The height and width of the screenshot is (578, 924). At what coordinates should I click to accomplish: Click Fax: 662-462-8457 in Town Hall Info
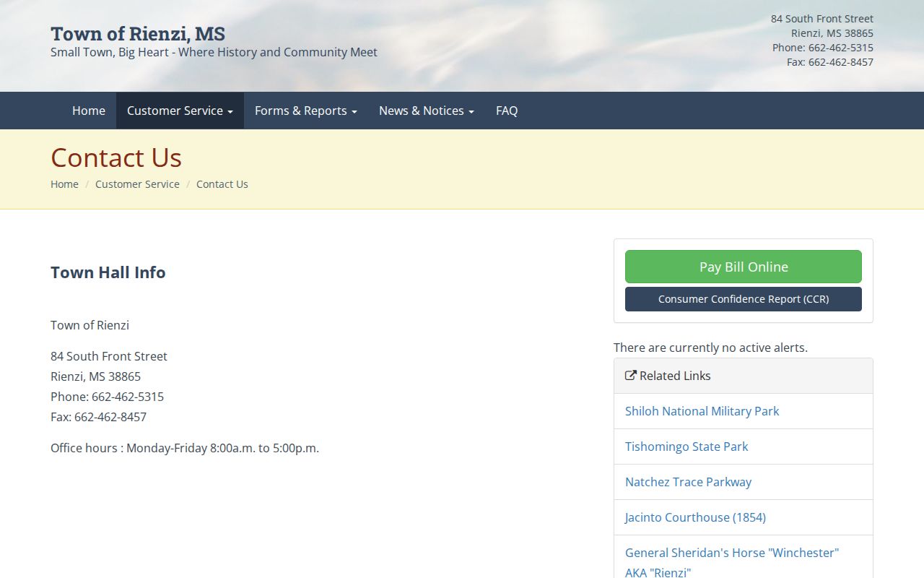pyautogui.click(x=98, y=417)
